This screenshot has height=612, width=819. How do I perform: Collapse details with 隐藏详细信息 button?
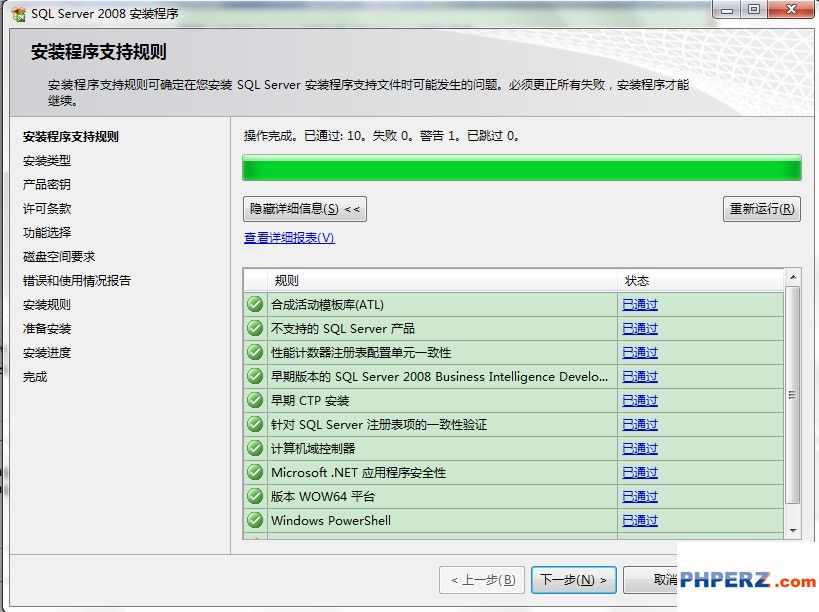[305, 209]
